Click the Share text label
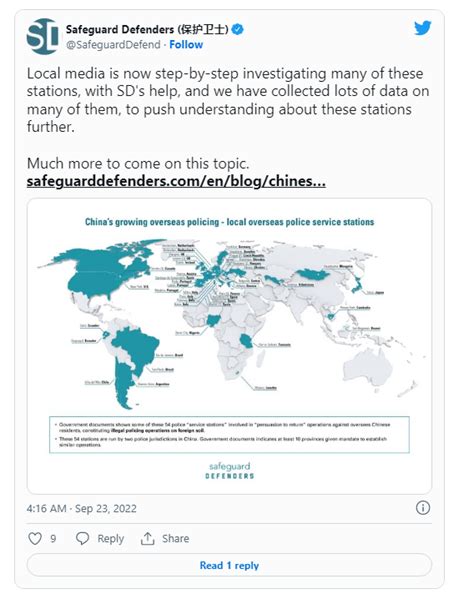Screen dimensions: 474x594 tap(175, 538)
